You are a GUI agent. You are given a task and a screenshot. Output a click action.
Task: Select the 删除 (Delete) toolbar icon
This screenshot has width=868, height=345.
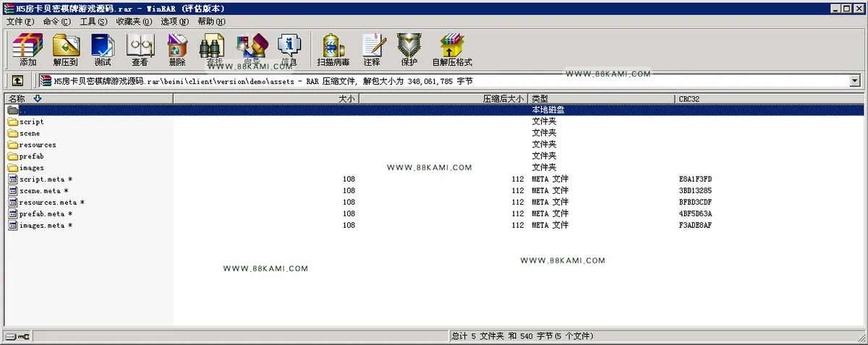(177, 50)
